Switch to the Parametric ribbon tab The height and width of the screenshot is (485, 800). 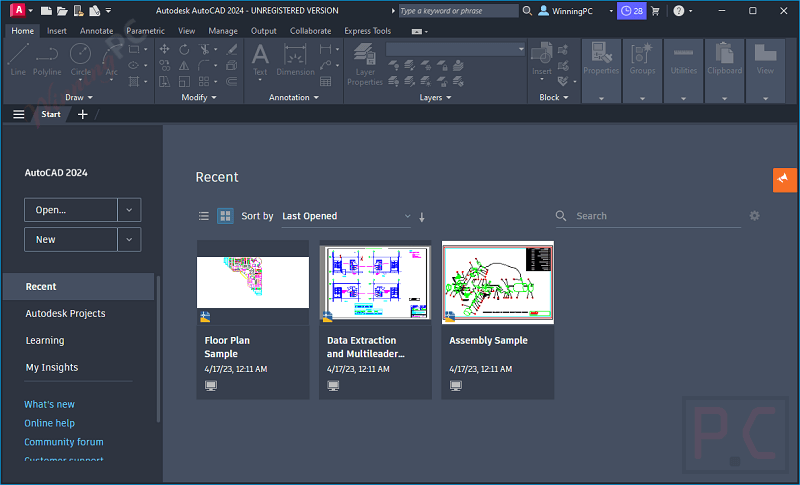pos(145,31)
